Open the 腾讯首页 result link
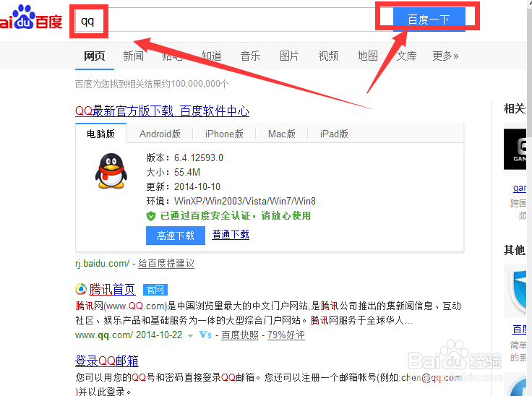 click(x=112, y=290)
